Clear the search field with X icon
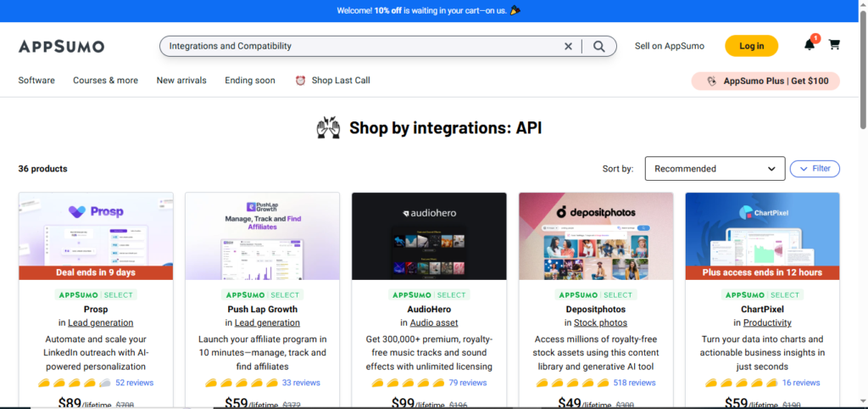The width and height of the screenshot is (868, 409). (x=568, y=47)
